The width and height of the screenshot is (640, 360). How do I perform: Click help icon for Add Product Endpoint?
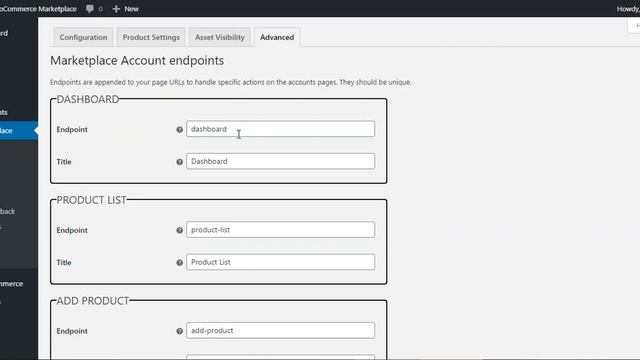coord(180,331)
